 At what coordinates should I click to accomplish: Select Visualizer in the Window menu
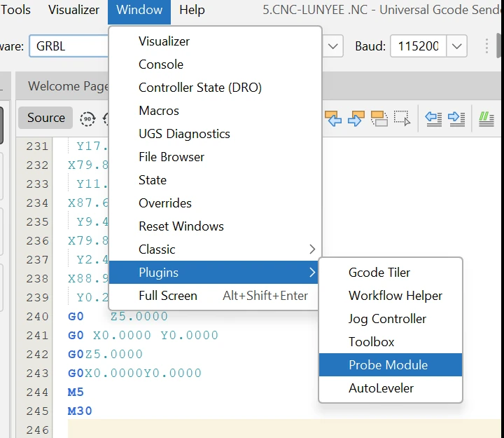215,41
